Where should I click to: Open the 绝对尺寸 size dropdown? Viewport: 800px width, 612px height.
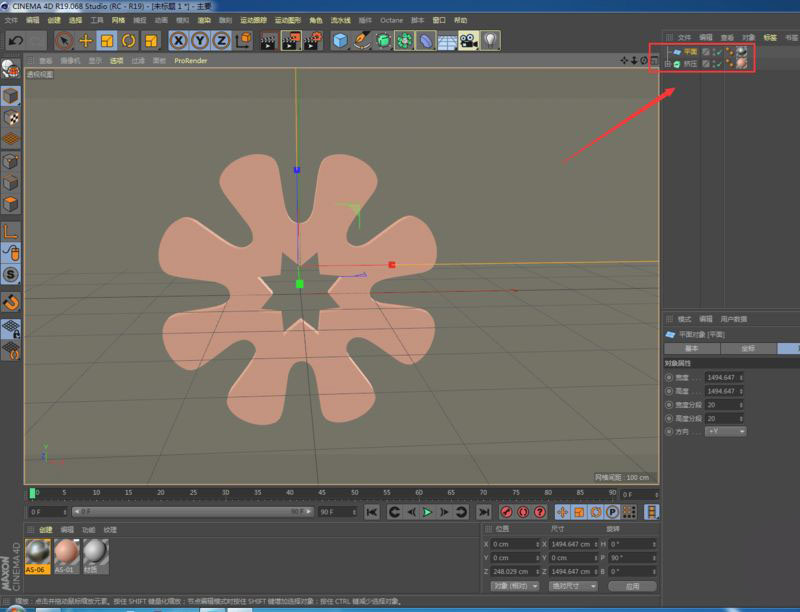(x=572, y=586)
